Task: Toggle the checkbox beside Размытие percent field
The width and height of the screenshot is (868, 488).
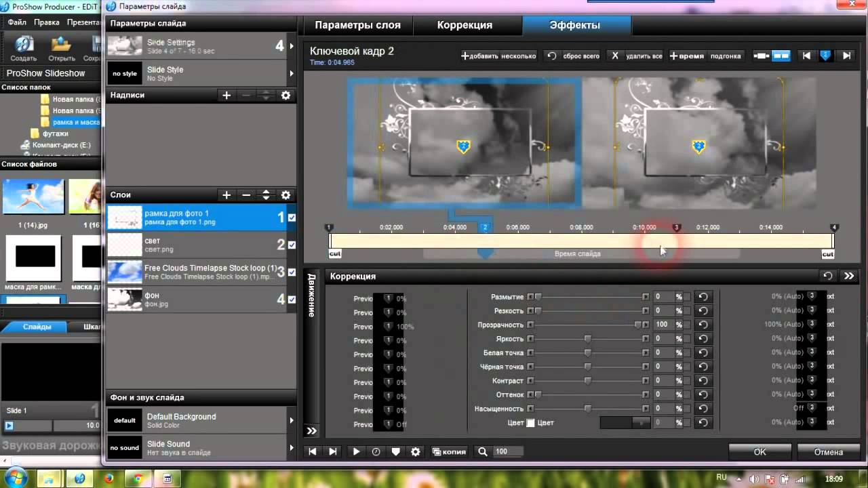Action: pos(687,297)
